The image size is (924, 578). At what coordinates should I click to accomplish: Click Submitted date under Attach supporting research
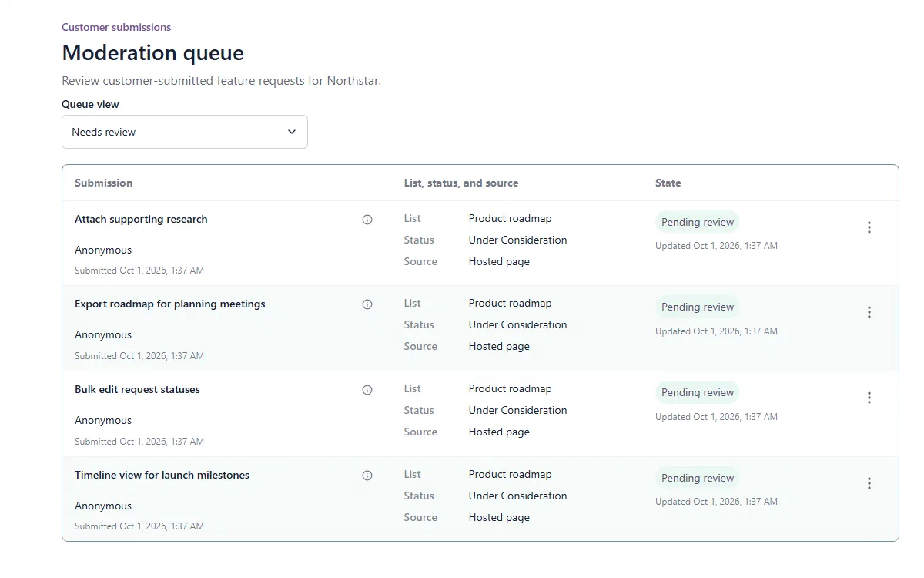(139, 271)
